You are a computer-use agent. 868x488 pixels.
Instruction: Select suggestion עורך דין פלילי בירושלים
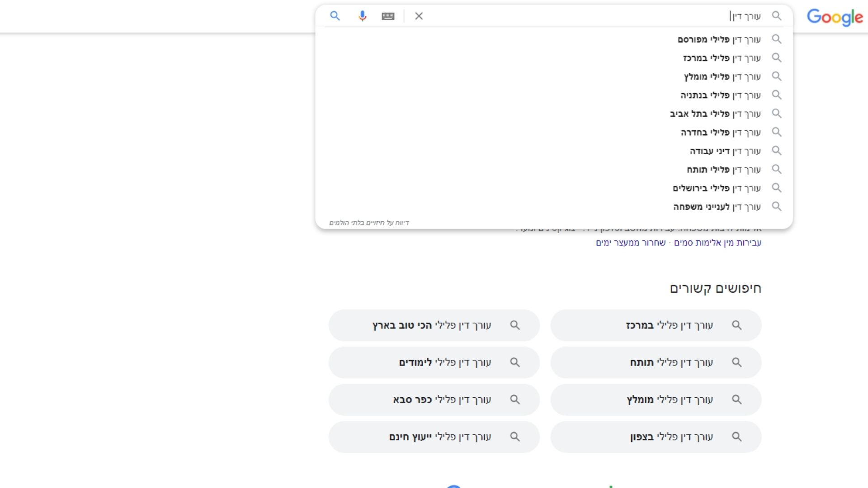click(554, 188)
